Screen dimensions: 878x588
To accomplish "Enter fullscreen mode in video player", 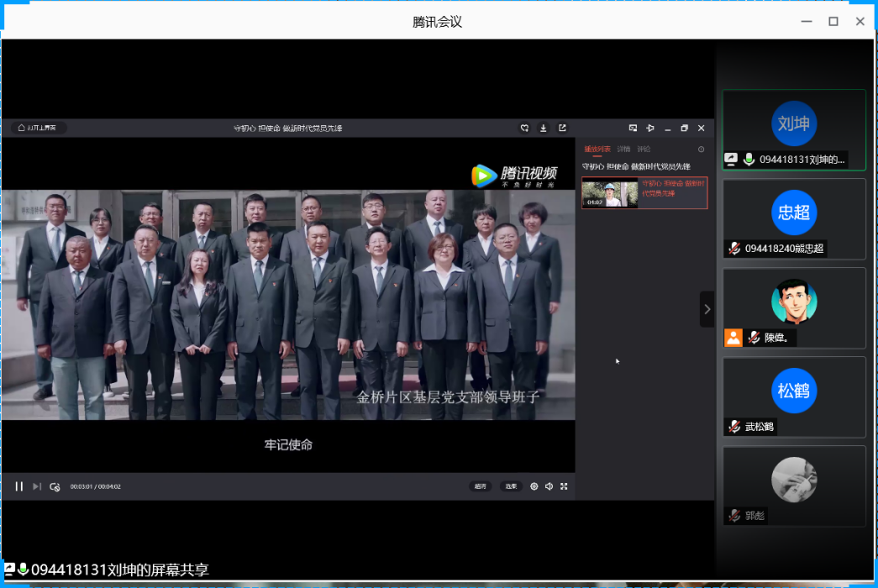I will tap(564, 486).
